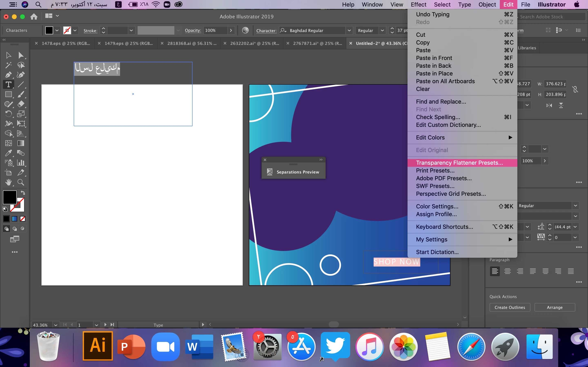Toggle constrain width and height proportions
Screen dimensions: 588x367
575,89
